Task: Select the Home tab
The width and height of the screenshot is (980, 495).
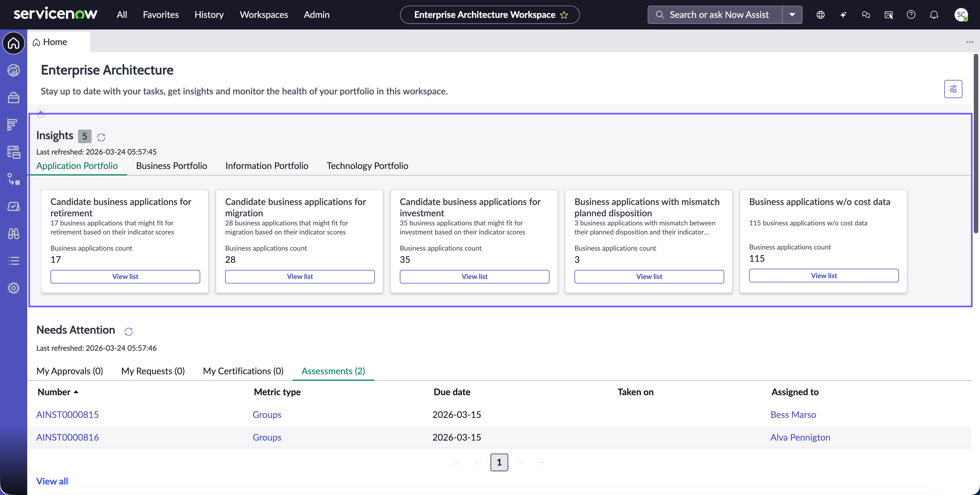Action: click(x=59, y=42)
